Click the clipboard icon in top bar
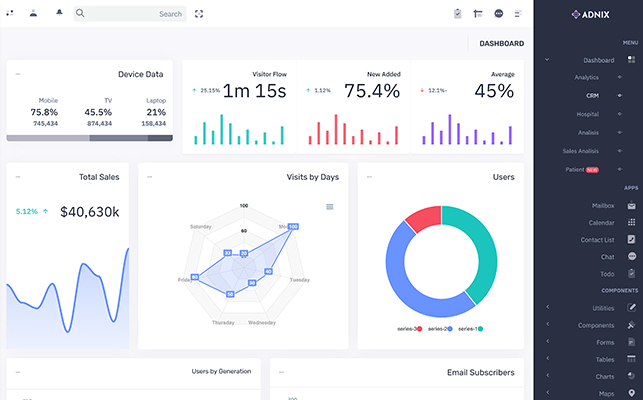Viewport: 643px width, 400px height. click(457, 14)
